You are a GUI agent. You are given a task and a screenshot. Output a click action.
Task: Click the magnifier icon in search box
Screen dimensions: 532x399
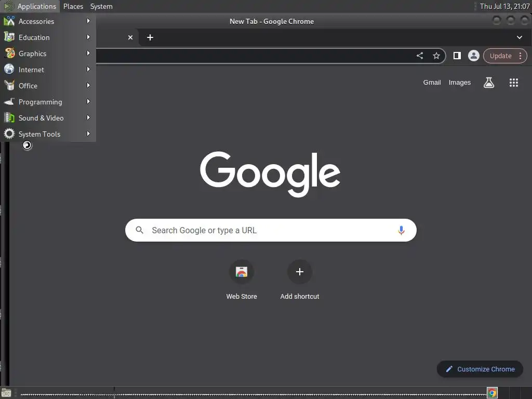point(139,230)
